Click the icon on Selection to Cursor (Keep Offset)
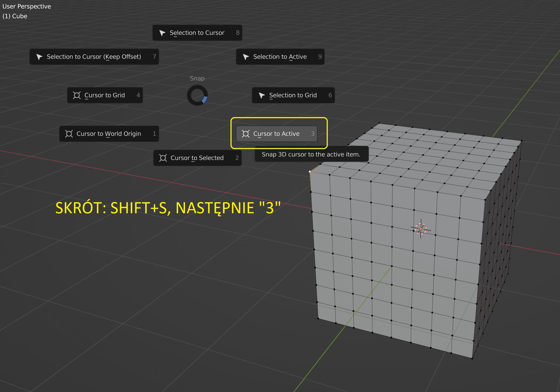The height and width of the screenshot is (392, 560). point(40,57)
